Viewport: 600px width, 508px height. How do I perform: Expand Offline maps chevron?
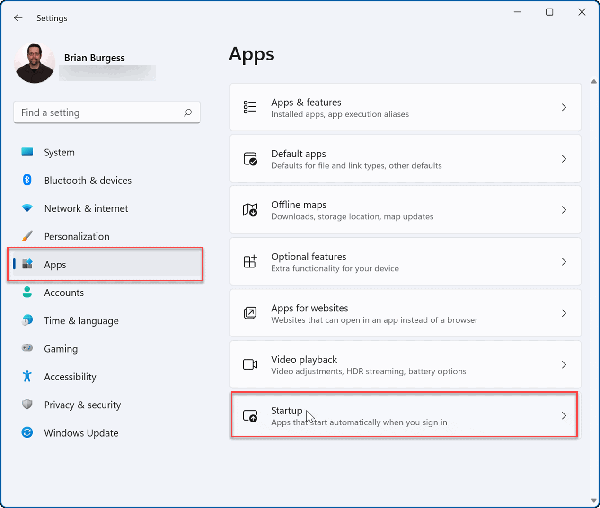(563, 210)
